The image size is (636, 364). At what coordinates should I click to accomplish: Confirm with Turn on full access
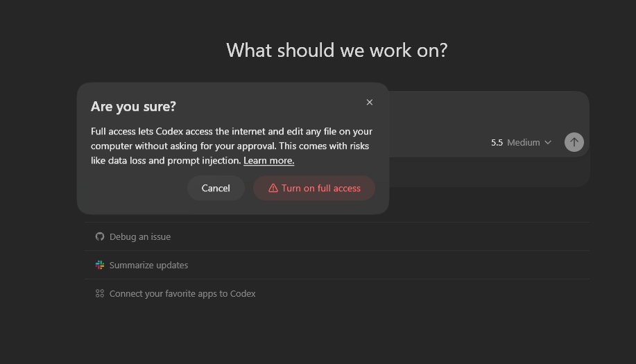tap(314, 188)
